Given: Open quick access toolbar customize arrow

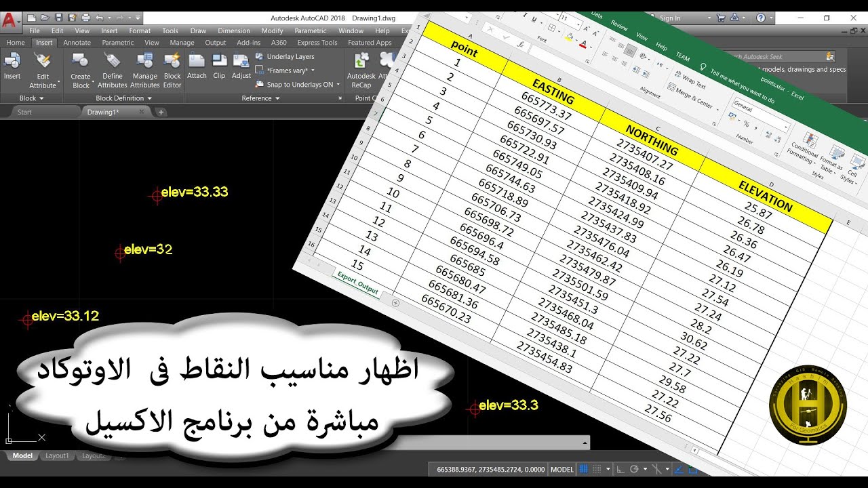Looking at the screenshot, I should [138, 18].
